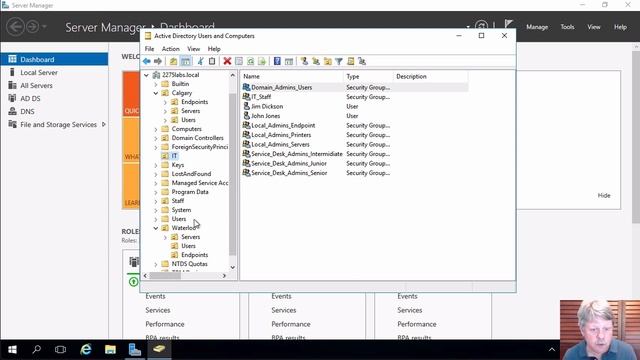Screen dimensions: 640x360
Task: Click the Add to Group toolbar icon
Action: point(362,61)
